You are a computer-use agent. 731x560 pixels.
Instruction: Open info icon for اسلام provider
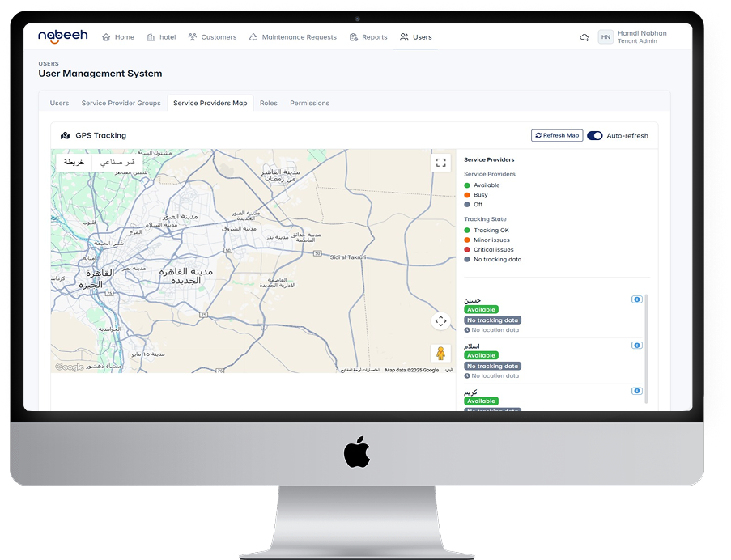pos(637,346)
